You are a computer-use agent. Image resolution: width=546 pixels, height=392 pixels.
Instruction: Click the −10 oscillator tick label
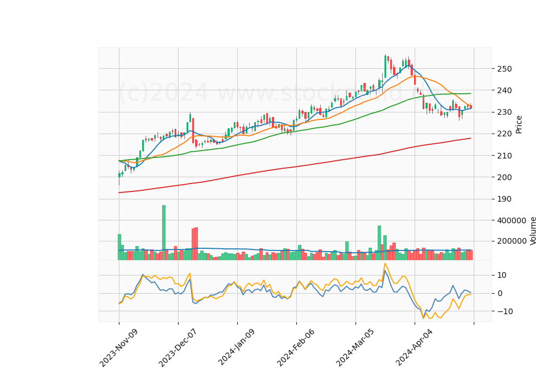click(505, 312)
